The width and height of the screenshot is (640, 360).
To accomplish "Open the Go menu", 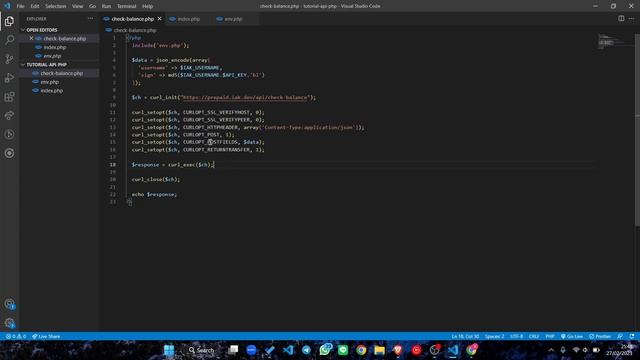I will pos(93,6).
